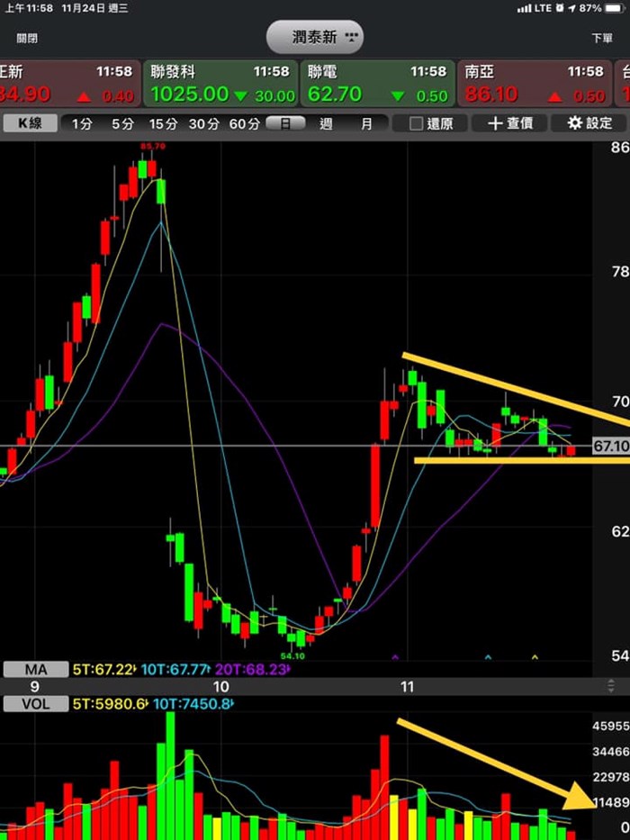
Task: Open the VOL indicator selector
Action: click(x=36, y=703)
